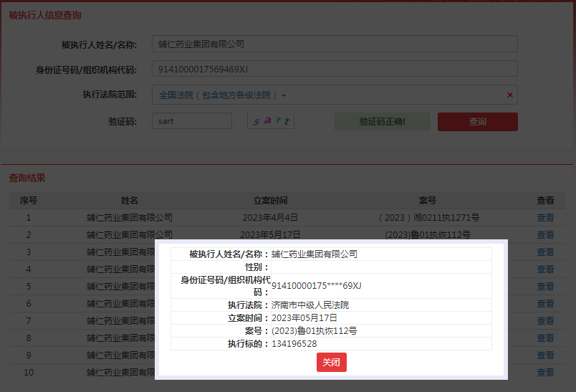
Task: Focus the 被执行人姓名/名称 input field
Action: tap(335, 44)
